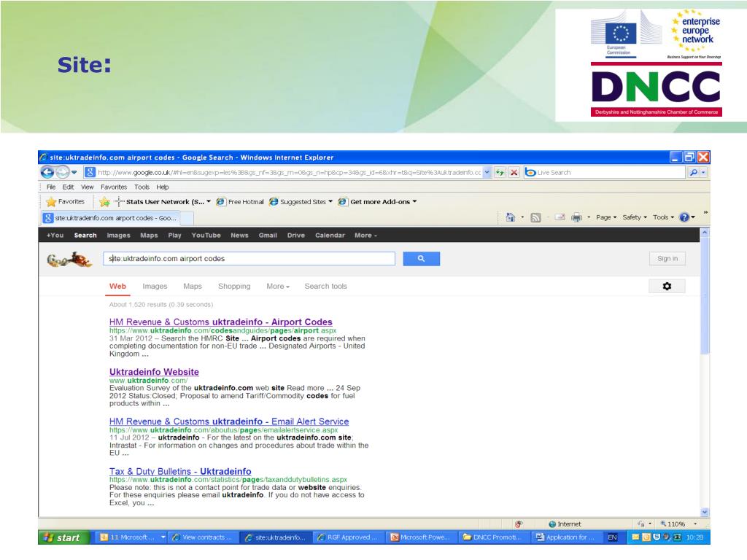Click +You in Google top bar
This screenshot has width=747, height=560.
(x=55, y=236)
